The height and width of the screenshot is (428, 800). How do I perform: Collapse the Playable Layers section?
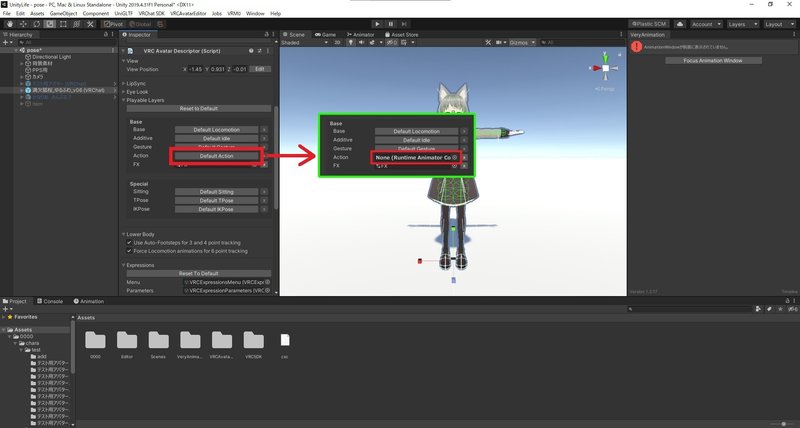click(124, 100)
